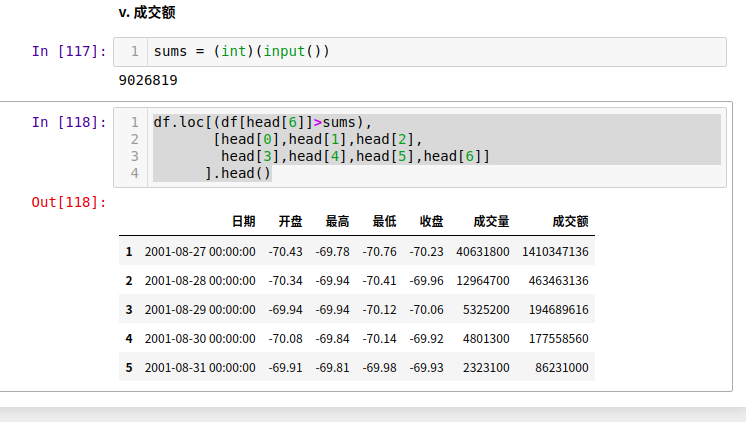Click the 成交额 value 463463136
This screenshot has width=746, height=422.
559,281
